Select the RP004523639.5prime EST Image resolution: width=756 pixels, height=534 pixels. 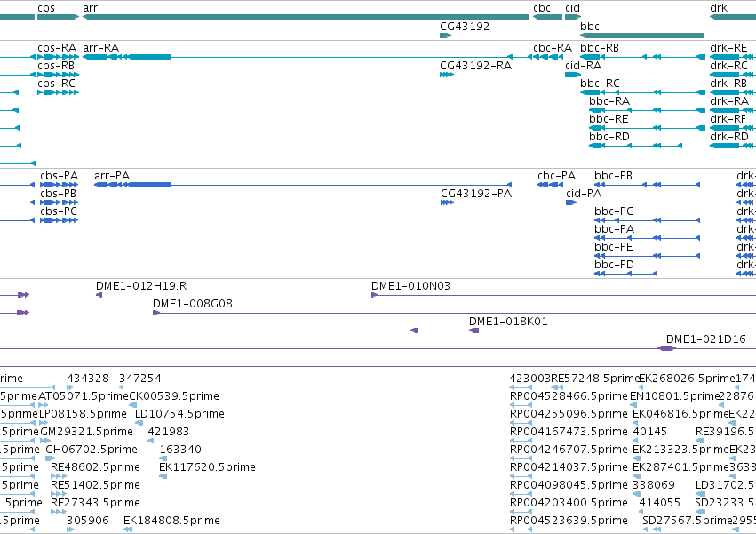(521, 530)
